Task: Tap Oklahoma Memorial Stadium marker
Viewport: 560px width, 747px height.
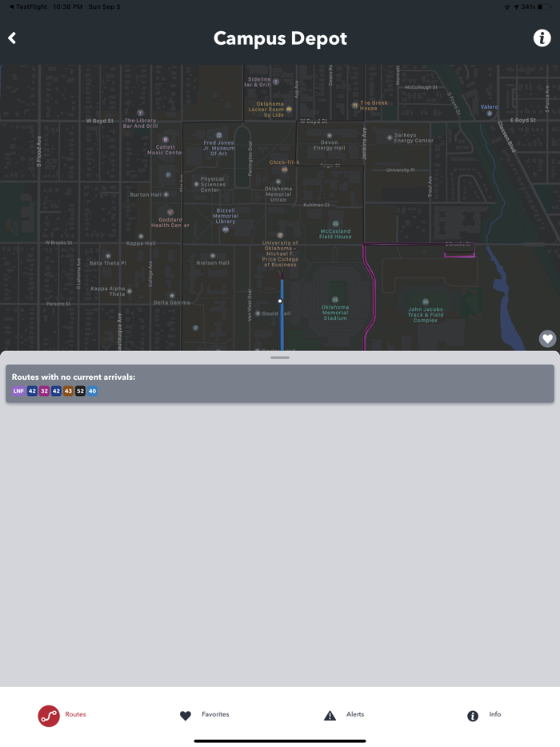Action: point(335,300)
